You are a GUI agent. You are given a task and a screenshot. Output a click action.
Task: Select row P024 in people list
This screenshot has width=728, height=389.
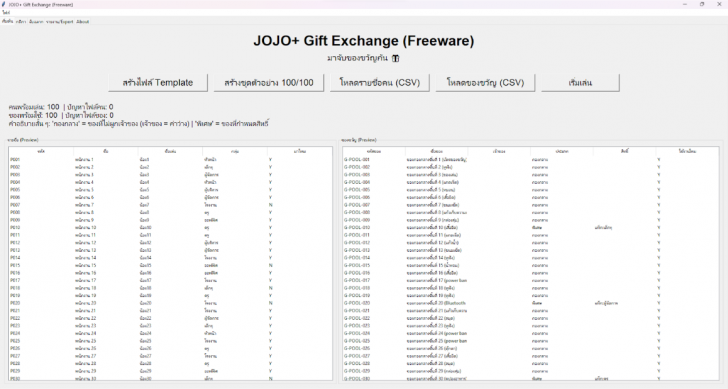[170, 333]
